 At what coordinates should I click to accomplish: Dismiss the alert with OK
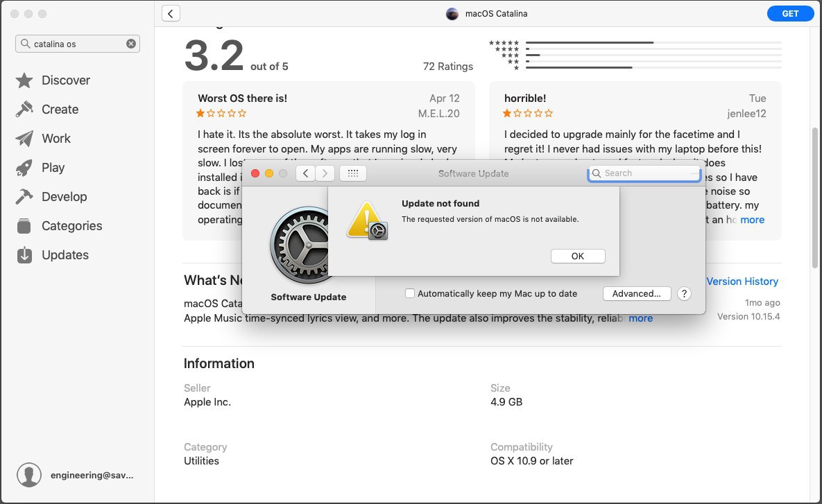[x=578, y=257]
